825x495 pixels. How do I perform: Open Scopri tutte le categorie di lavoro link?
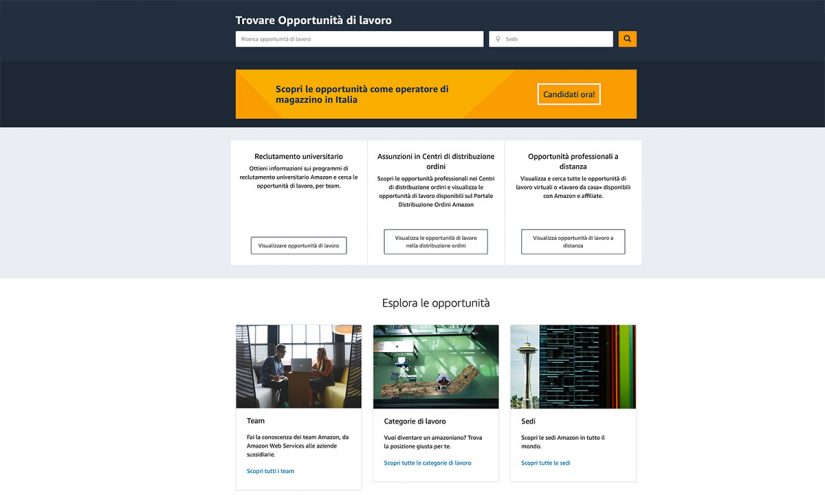[x=427, y=463]
